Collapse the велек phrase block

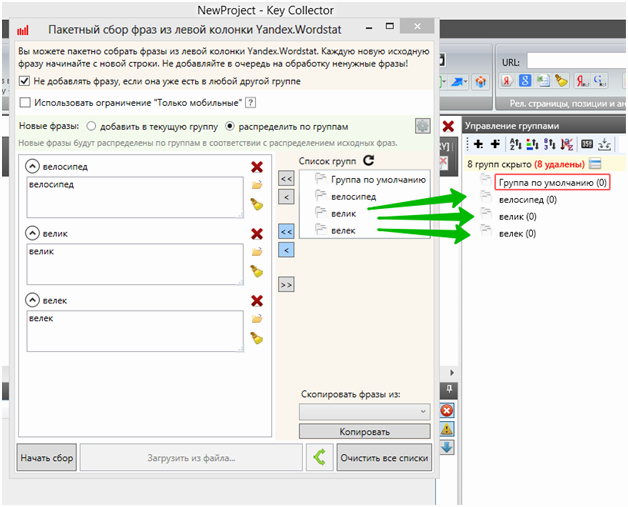pyautogui.click(x=32, y=300)
